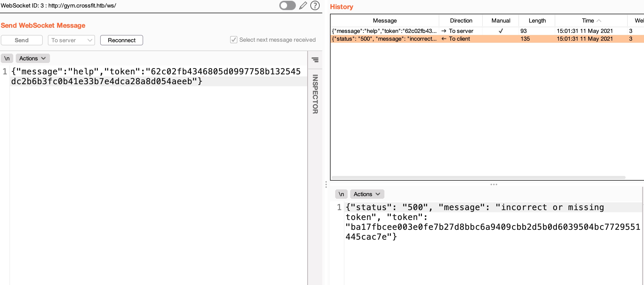Sort history by Direction column

click(x=461, y=20)
